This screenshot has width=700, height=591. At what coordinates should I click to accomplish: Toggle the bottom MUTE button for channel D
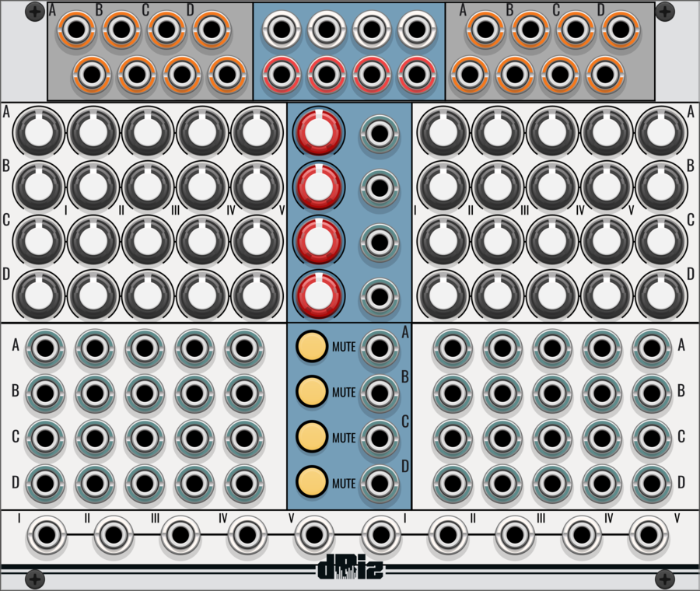click(x=313, y=482)
